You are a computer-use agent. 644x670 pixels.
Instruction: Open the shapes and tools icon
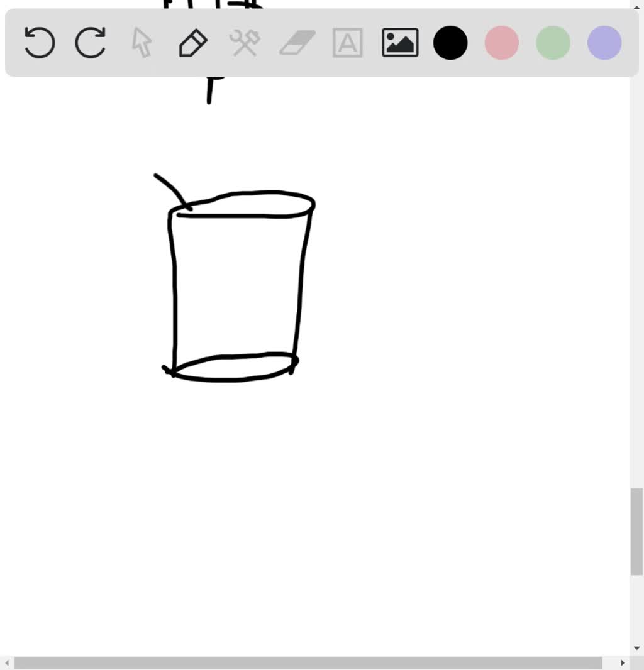(x=245, y=43)
